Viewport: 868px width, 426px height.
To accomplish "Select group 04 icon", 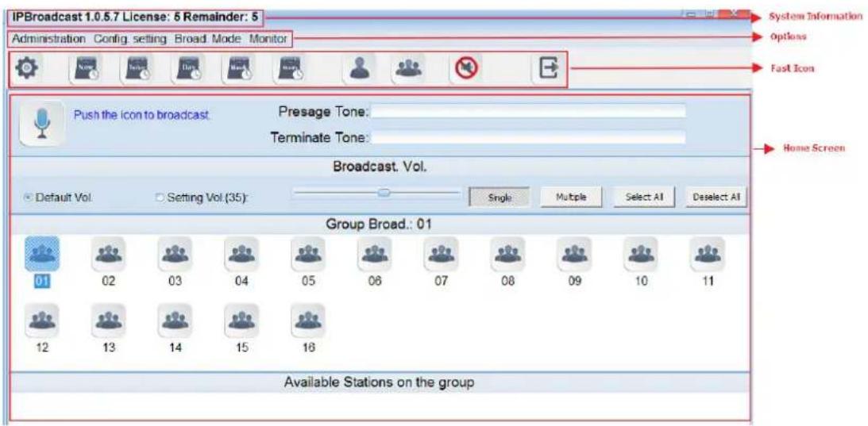I will pyautogui.click(x=241, y=253).
